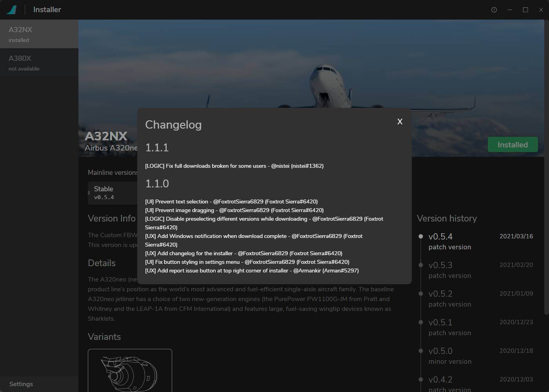Click the 2021/02/20 date

[516, 265]
